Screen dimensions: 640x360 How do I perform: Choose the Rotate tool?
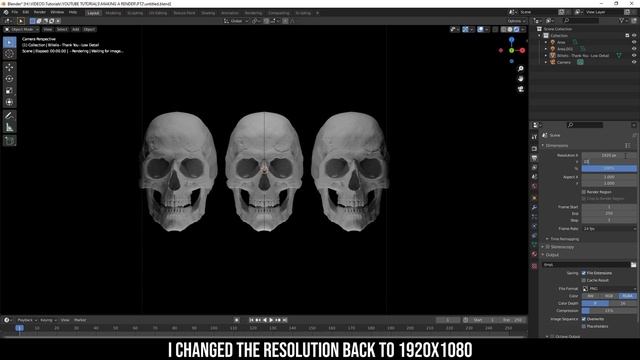click(9, 79)
